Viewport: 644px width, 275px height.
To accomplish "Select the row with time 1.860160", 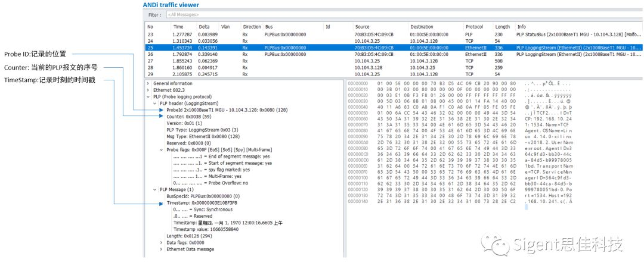I will click(x=394, y=67).
